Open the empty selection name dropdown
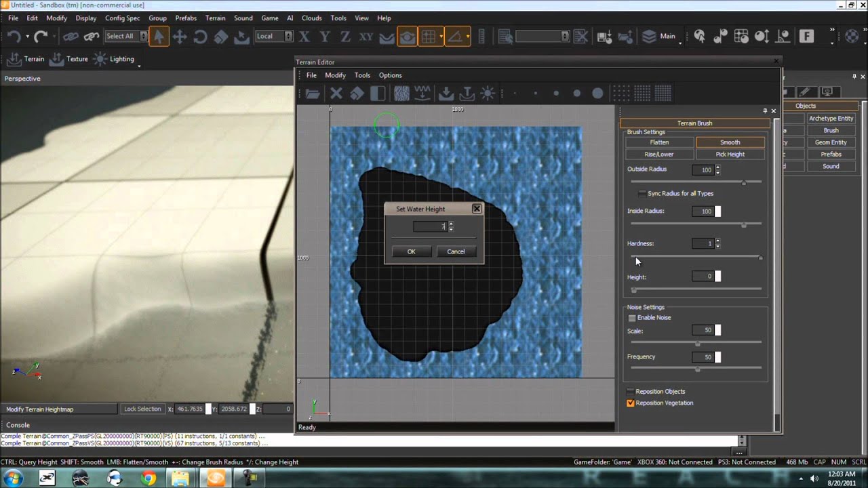Viewport: 868px width, 488px height. tap(565, 37)
